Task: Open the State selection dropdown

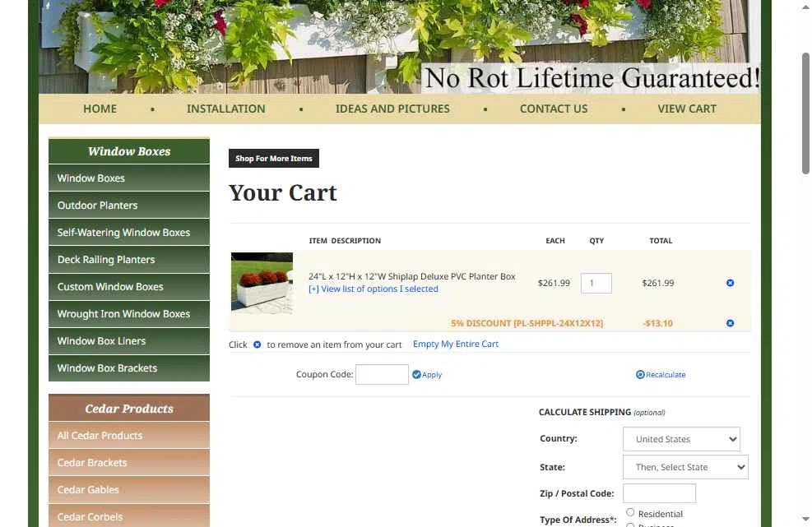Action: [x=685, y=467]
